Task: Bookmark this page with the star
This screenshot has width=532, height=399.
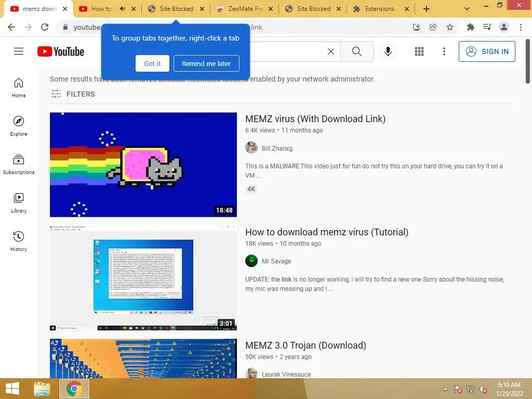Action: (x=449, y=27)
